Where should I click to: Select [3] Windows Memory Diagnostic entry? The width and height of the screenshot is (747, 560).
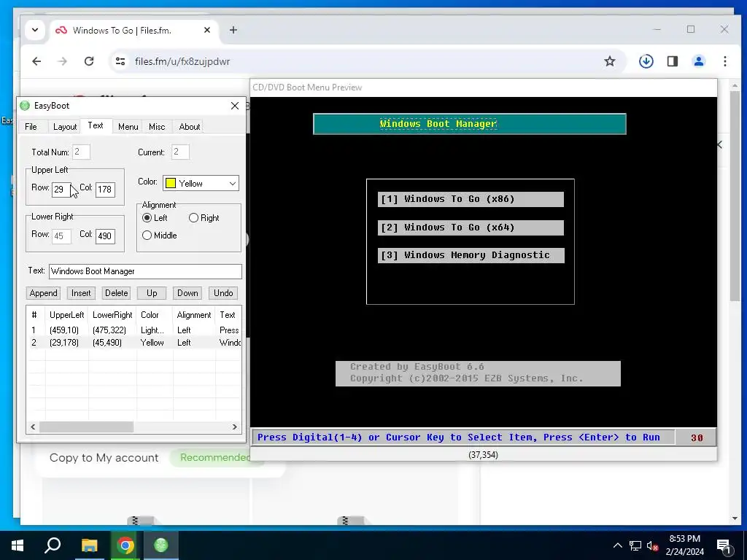point(471,255)
